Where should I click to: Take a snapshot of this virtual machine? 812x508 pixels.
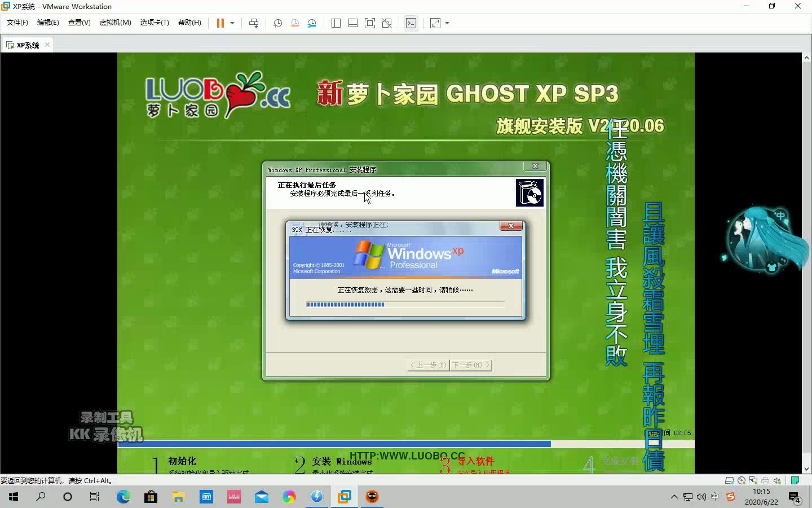tap(277, 23)
